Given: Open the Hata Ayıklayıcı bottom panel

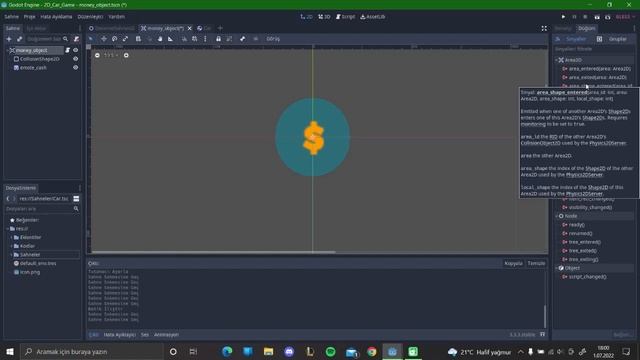Looking at the screenshot, I should tap(119, 335).
